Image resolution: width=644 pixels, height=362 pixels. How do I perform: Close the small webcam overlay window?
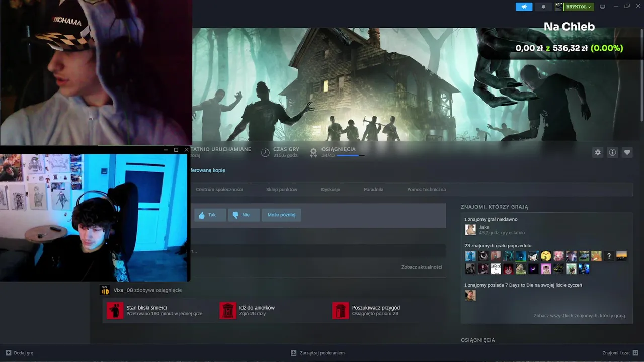tap(186, 150)
